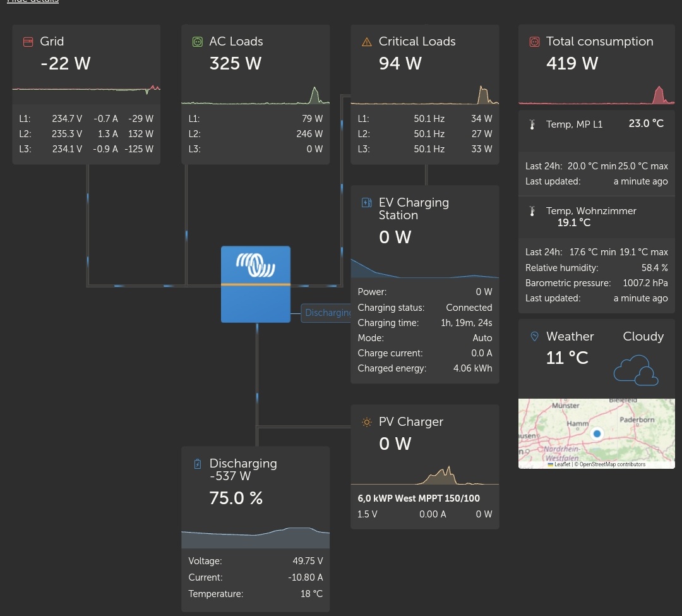Click the Temp MP L1 thermometer icon

click(x=534, y=124)
